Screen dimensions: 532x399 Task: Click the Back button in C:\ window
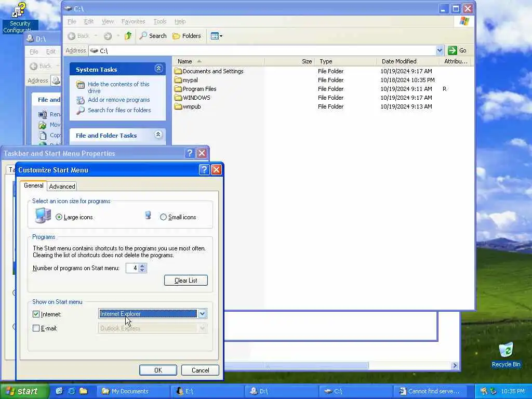pyautogui.click(x=79, y=36)
